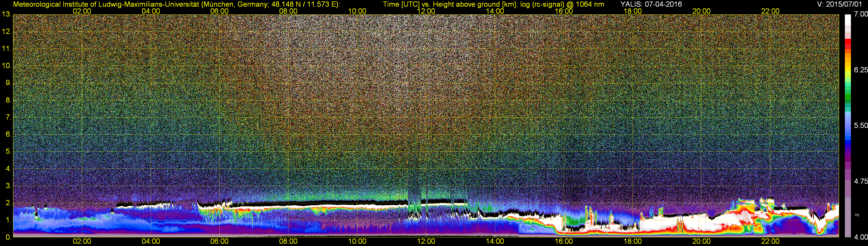The image size is (868, 246).
Task: Click the 11 km label on the height axis
Action: 6,49
